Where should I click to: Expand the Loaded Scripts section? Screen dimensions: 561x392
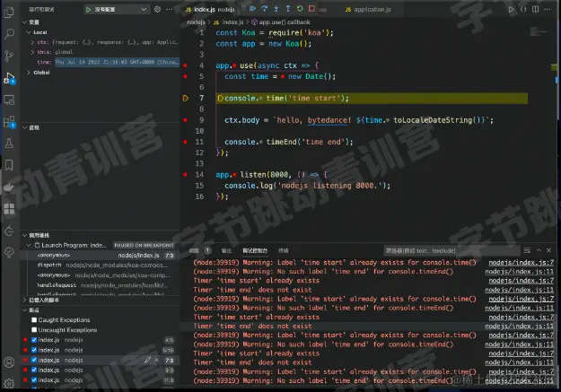[x=25, y=301]
